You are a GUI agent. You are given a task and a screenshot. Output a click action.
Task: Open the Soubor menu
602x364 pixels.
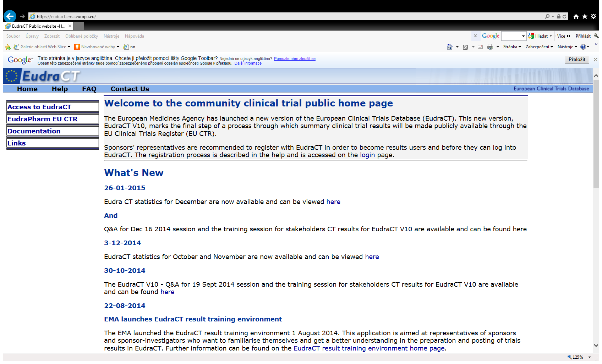coord(13,36)
